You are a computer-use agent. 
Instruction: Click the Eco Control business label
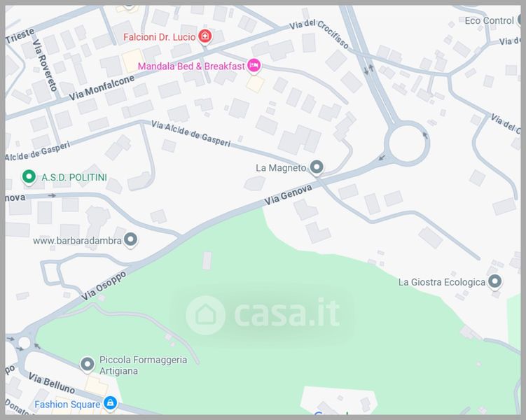click(x=489, y=21)
